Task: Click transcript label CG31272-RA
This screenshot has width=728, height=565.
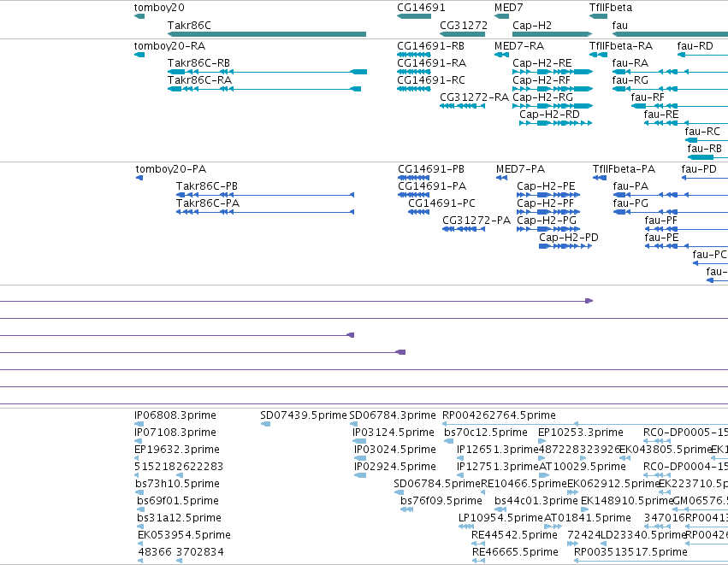Action: point(474,97)
